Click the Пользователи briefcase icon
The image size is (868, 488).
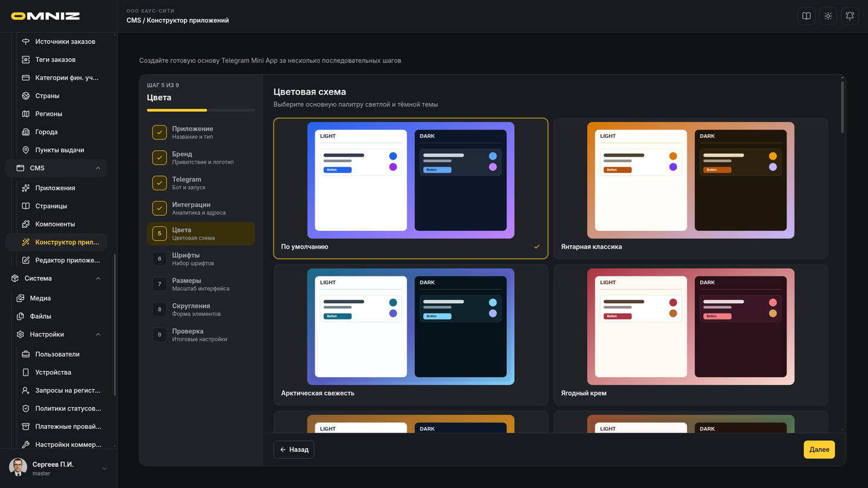coord(26,354)
